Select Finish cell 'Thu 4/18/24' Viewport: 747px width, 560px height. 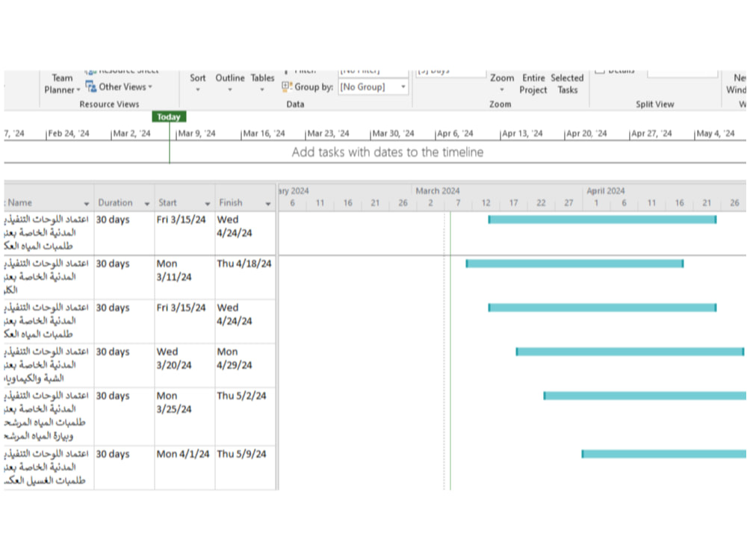245,277
